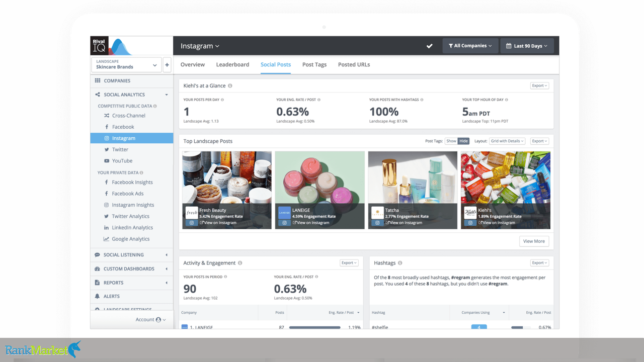Switch to the Leaderboard tab
This screenshot has height=362, width=644.
click(x=232, y=64)
